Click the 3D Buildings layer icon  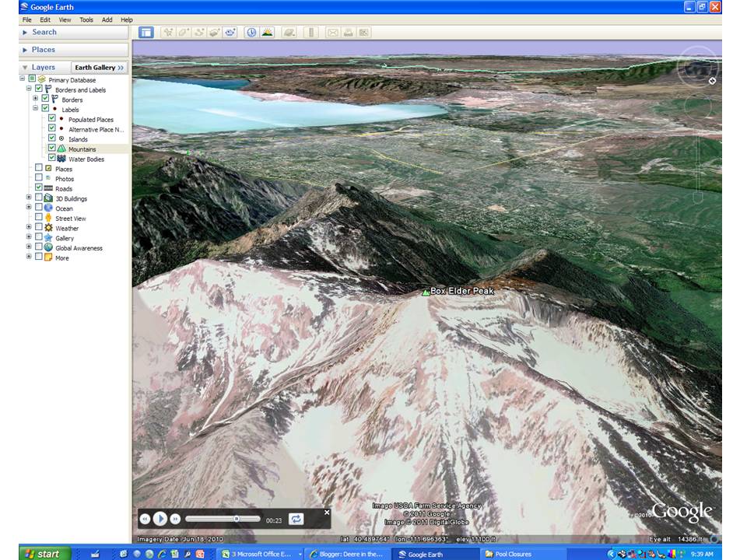48,198
